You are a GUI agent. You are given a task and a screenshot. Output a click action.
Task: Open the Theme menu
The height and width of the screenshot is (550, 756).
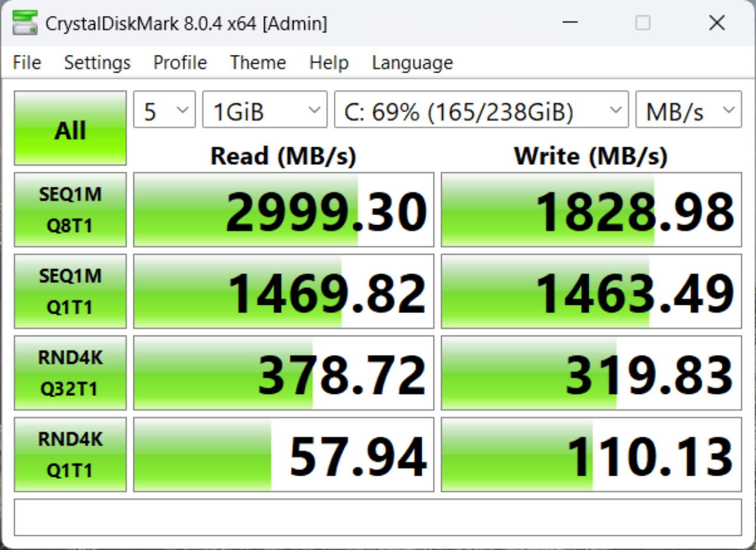[258, 63]
